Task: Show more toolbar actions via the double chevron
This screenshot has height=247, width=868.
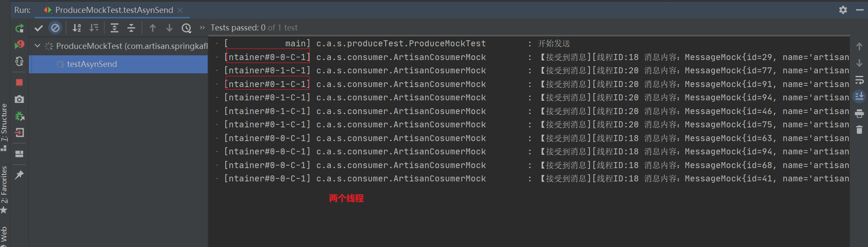Action: click(x=202, y=28)
